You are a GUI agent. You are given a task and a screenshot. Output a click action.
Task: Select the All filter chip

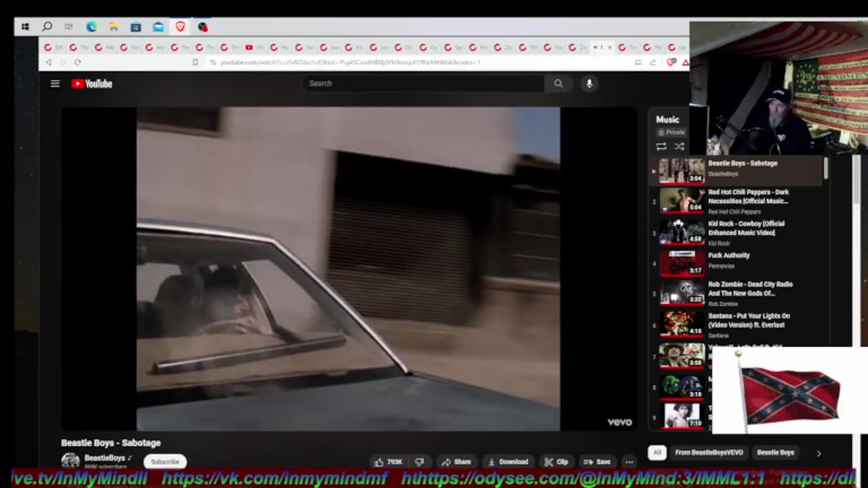click(657, 452)
